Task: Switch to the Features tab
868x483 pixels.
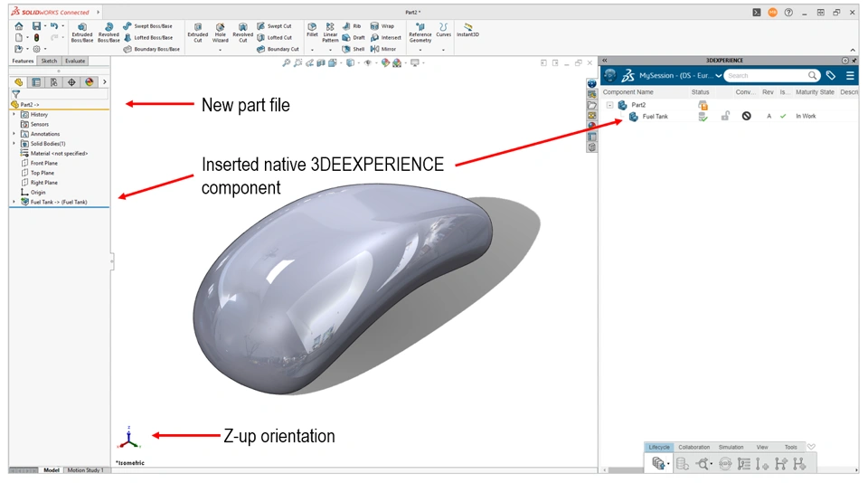Action: [x=24, y=61]
